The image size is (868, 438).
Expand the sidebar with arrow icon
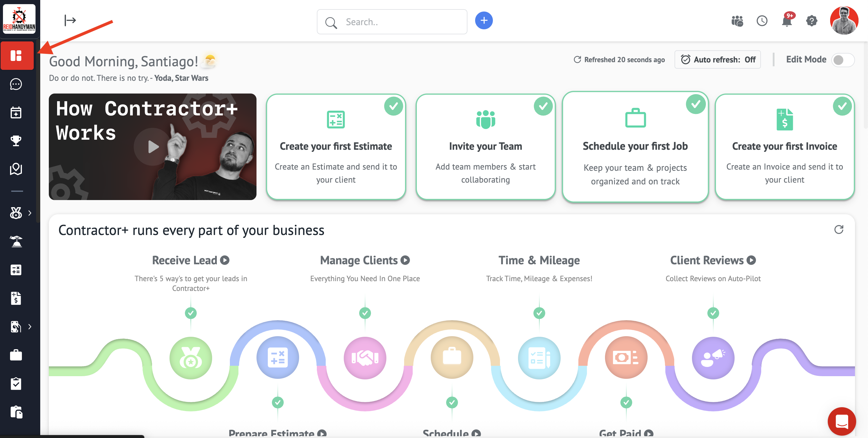coord(70,20)
